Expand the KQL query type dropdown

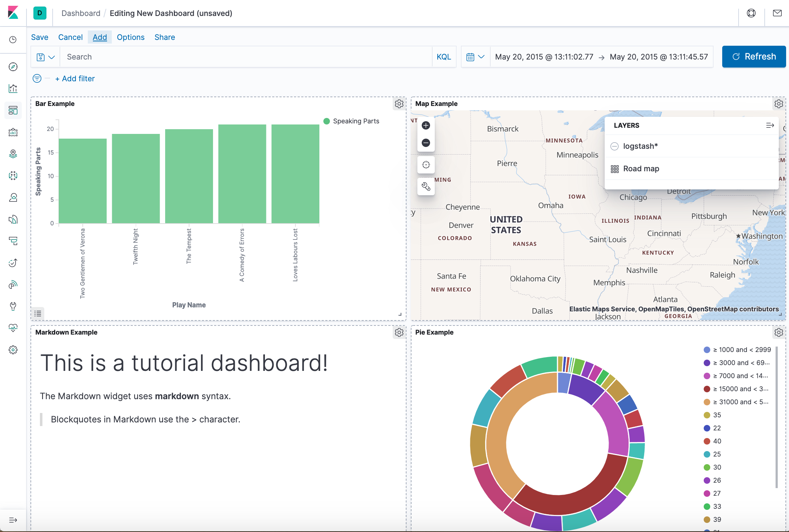click(x=445, y=57)
